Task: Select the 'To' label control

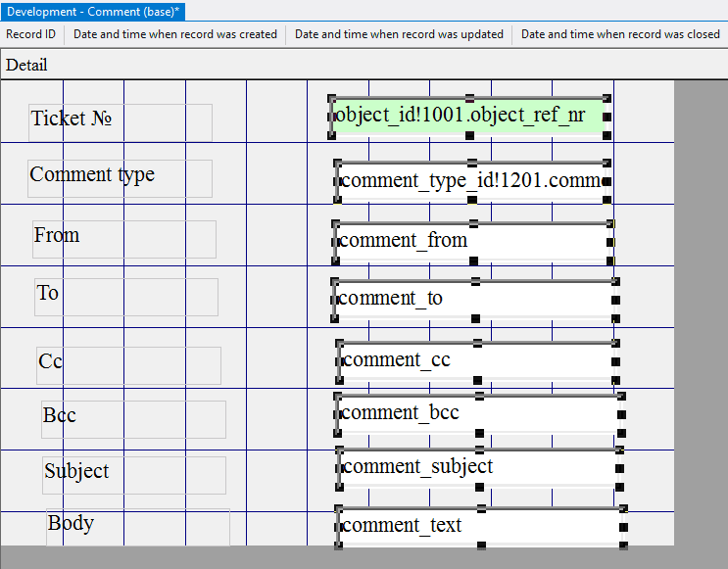Action: pos(125,296)
